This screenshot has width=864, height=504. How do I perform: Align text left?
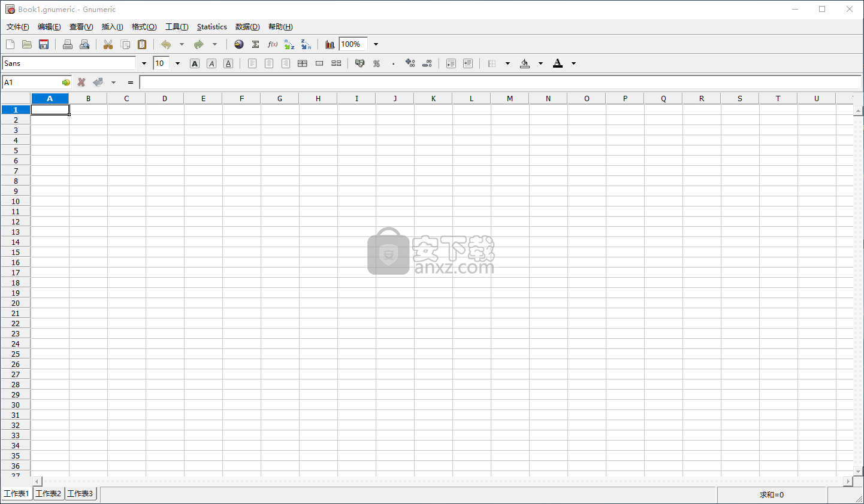pyautogui.click(x=252, y=63)
